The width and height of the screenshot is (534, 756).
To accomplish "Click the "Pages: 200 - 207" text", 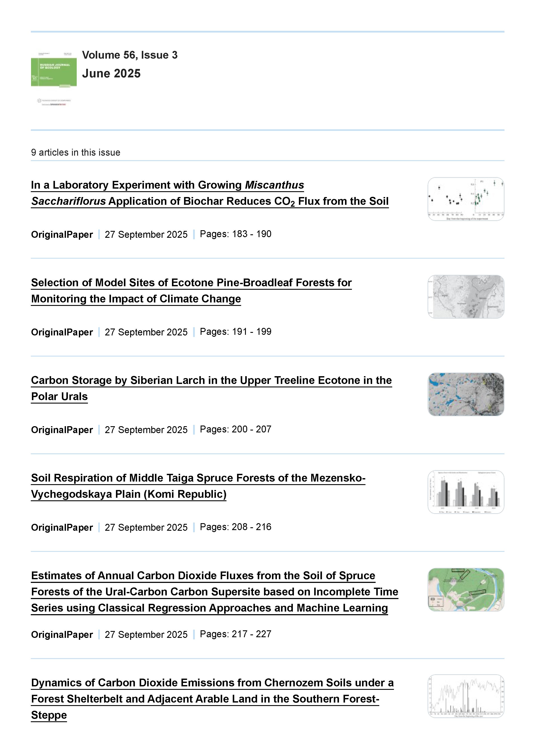I will (x=235, y=429).
